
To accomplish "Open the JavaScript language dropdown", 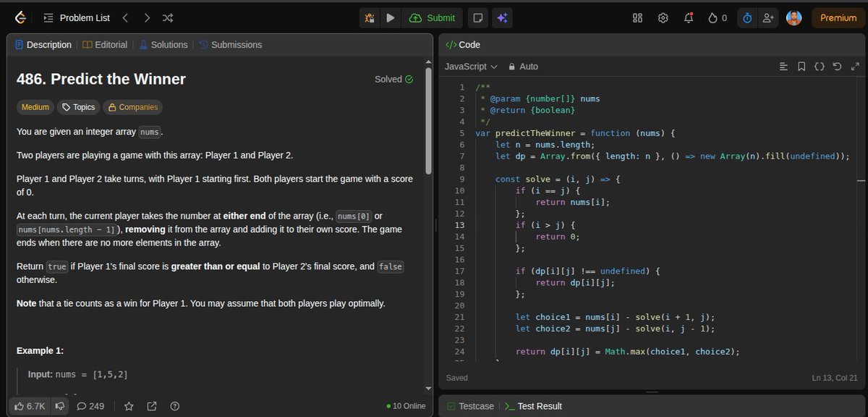I will 471,66.
